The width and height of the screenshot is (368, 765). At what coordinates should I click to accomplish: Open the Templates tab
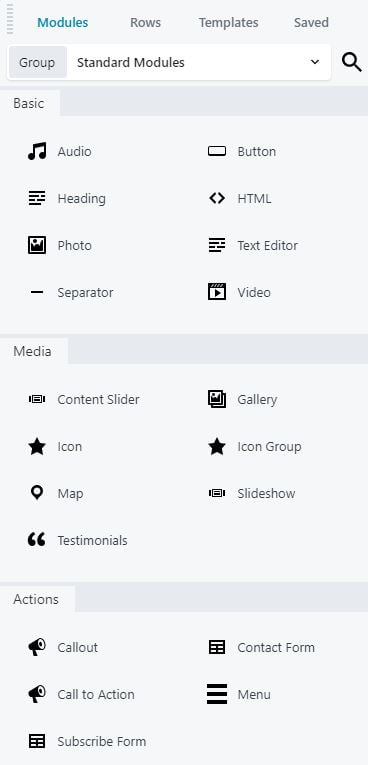tap(228, 22)
